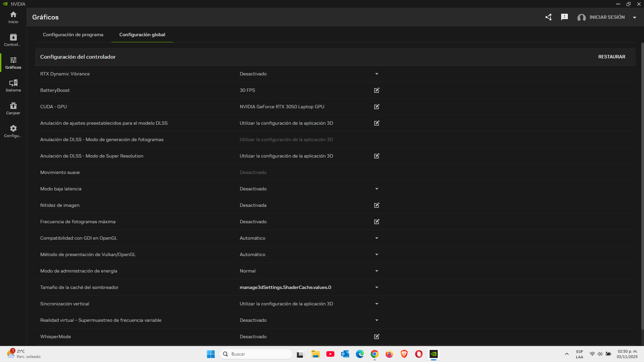This screenshot has width=644, height=362.
Task: Edit the BatteryBoost 30 FPS setting
Action: coord(377,90)
